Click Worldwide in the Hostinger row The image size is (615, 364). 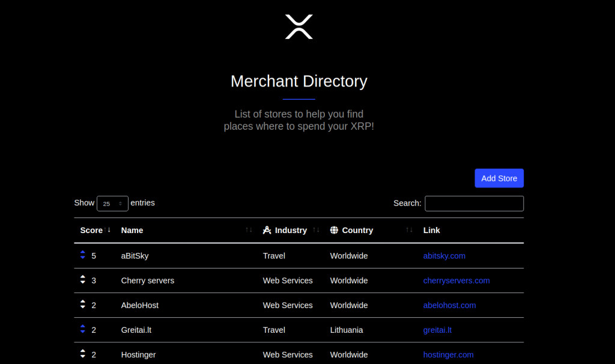[x=349, y=354]
